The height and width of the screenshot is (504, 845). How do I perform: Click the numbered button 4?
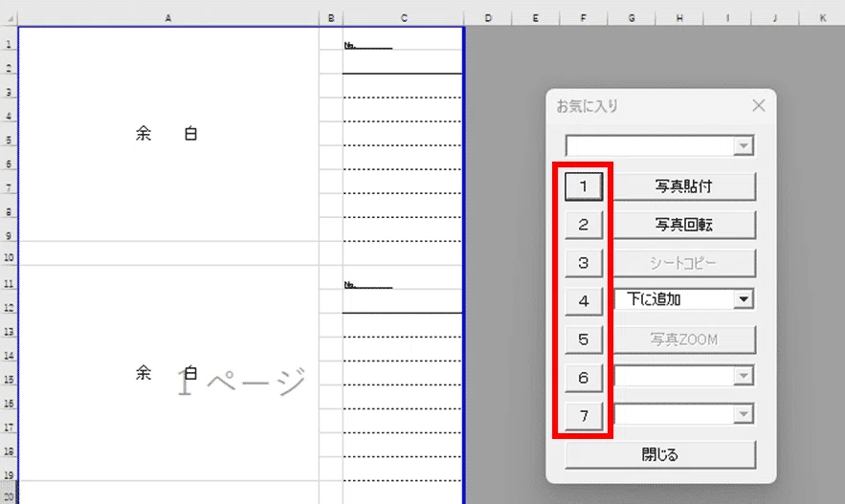coord(584,301)
